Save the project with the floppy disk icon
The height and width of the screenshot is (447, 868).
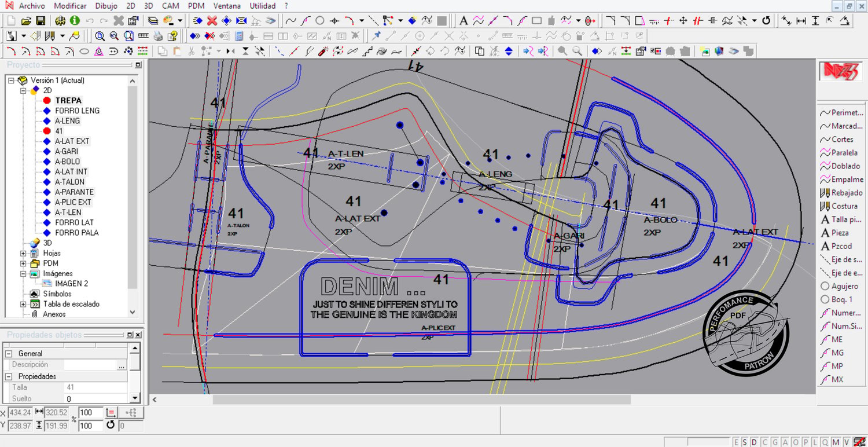(x=41, y=21)
